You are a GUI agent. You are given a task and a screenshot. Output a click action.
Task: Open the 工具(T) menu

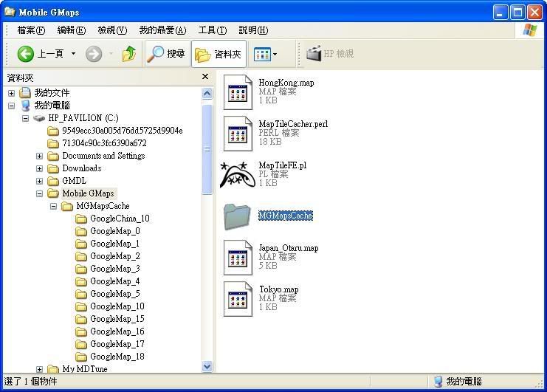(212, 30)
